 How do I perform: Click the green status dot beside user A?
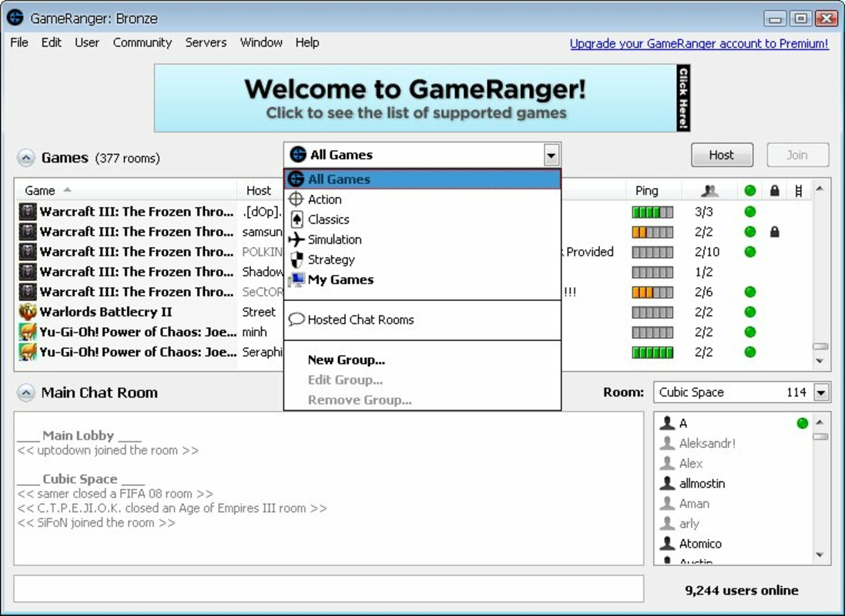click(803, 423)
